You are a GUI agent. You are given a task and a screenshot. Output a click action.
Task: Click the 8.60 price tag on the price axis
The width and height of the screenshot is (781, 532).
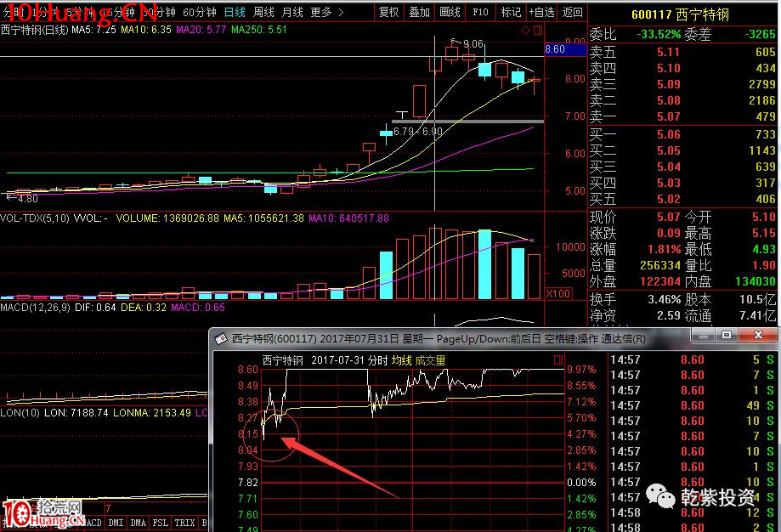point(565,49)
